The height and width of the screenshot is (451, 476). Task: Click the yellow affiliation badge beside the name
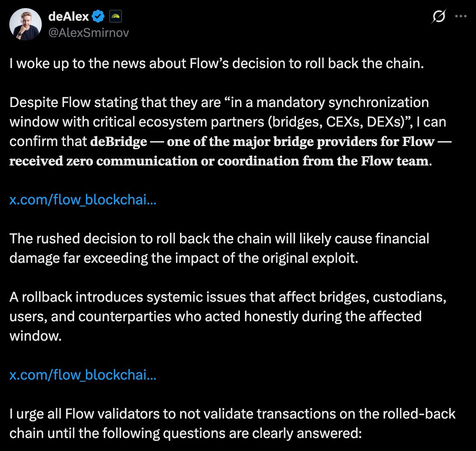pyautogui.click(x=116, y=17)
